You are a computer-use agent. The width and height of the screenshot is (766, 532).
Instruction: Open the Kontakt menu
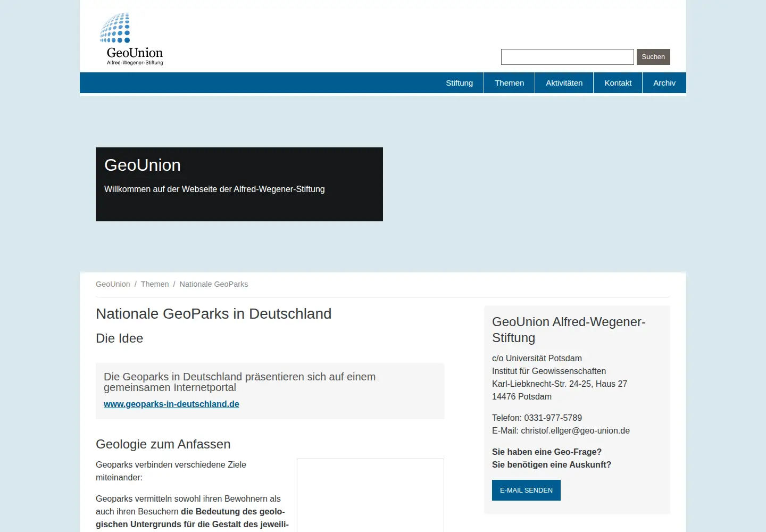[618, 83]
